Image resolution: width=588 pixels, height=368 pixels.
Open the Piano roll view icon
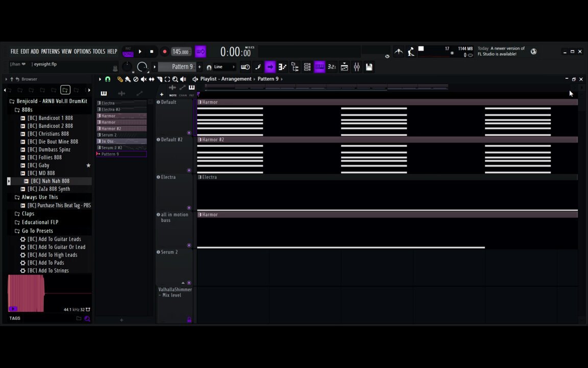pyautogui.click(x=320, y=67)
